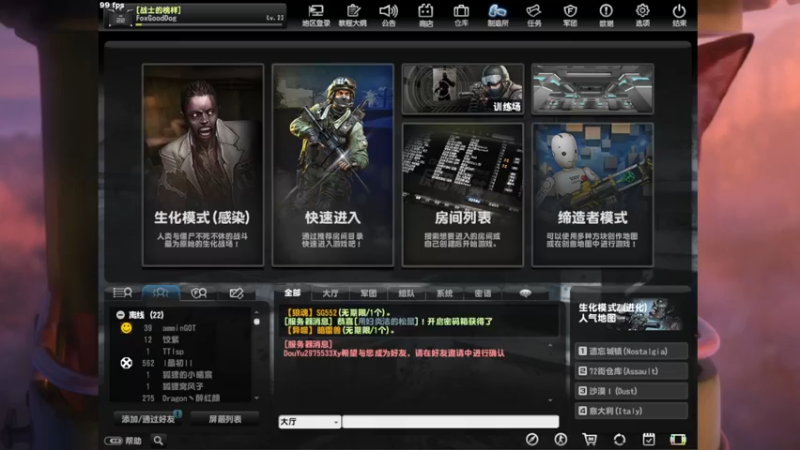800x450 pixels.
Task: Switch chat to the 系统 tab
Action: pos(444,293)
